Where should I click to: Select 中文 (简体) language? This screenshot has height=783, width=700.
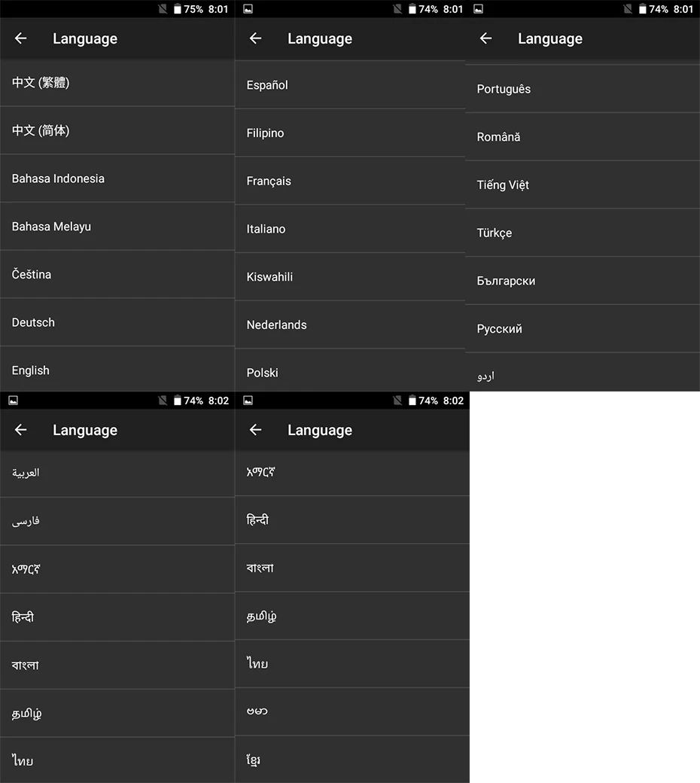117,131
